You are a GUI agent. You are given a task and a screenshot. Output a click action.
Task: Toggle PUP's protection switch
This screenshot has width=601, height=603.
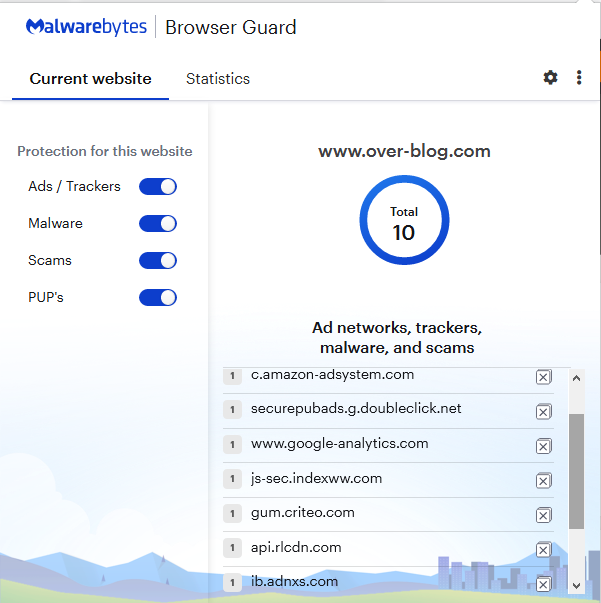click(158, 298)
